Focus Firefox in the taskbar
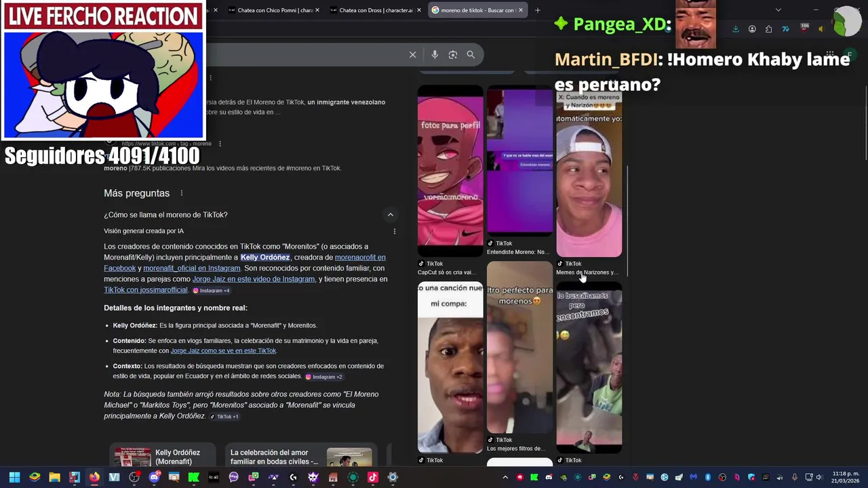Screen dimensions: 868x488 coord(94,477)
